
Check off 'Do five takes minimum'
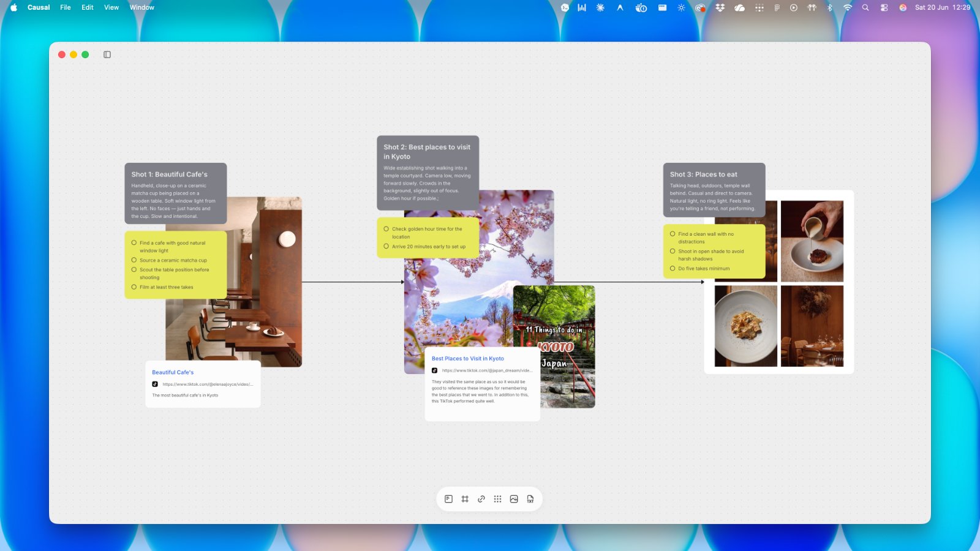pyautogui.click(x=673, y=268)
